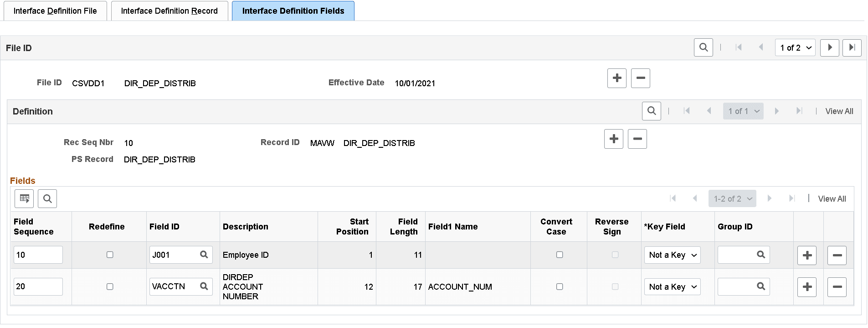Click the Fields grid find icon
The height and width of the screenshot is (328, 868).
[x=47, y=198]
